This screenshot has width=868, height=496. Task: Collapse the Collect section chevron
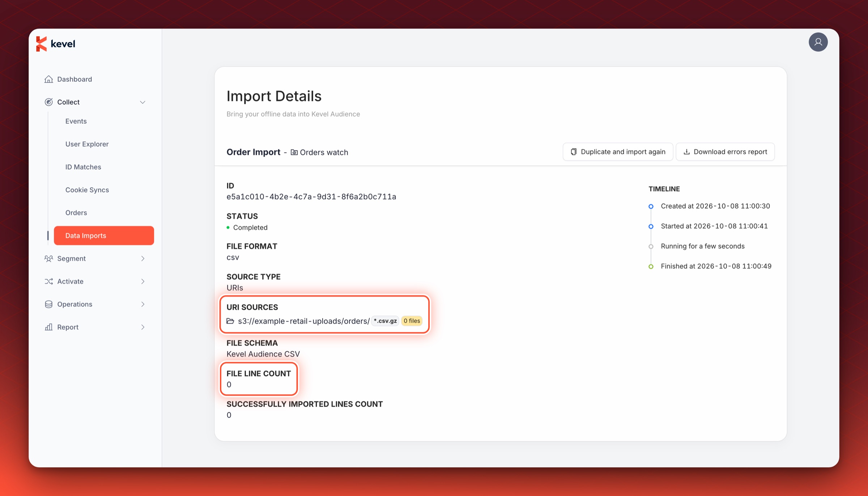coord(142,102)
